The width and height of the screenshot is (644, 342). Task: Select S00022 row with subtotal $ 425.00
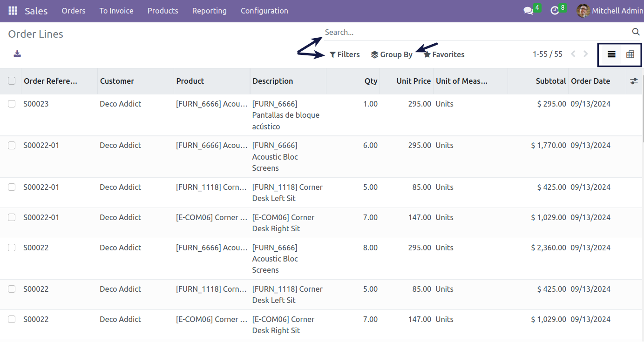pyautogui.click(x=12, y=289)
